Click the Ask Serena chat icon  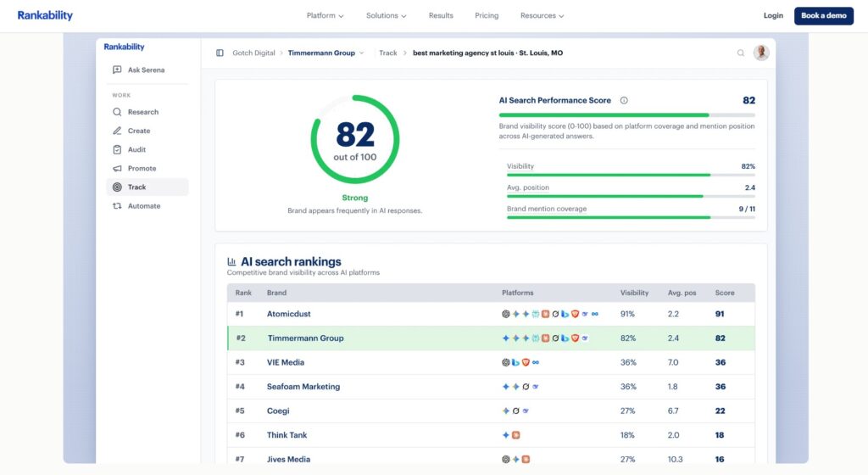click(x=117, y=70)
